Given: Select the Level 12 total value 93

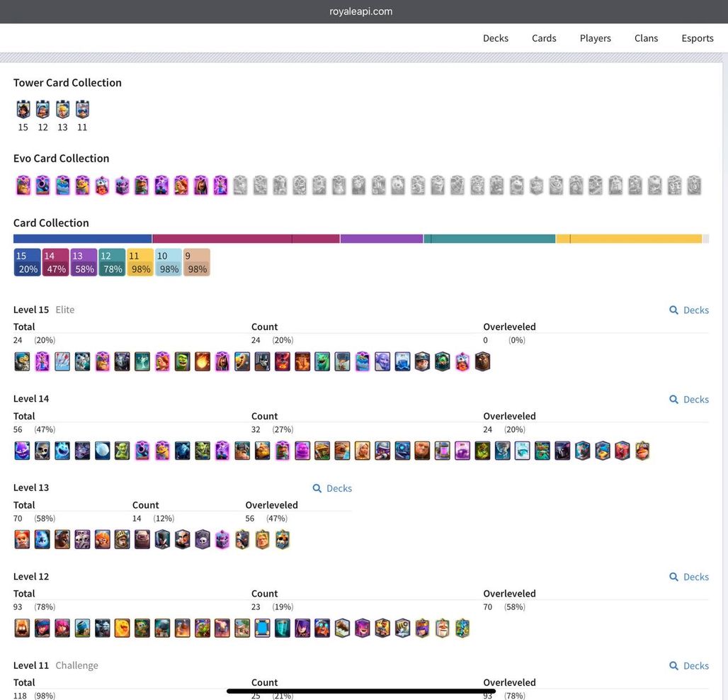Looking at the screenshot, I should (18, 607).
